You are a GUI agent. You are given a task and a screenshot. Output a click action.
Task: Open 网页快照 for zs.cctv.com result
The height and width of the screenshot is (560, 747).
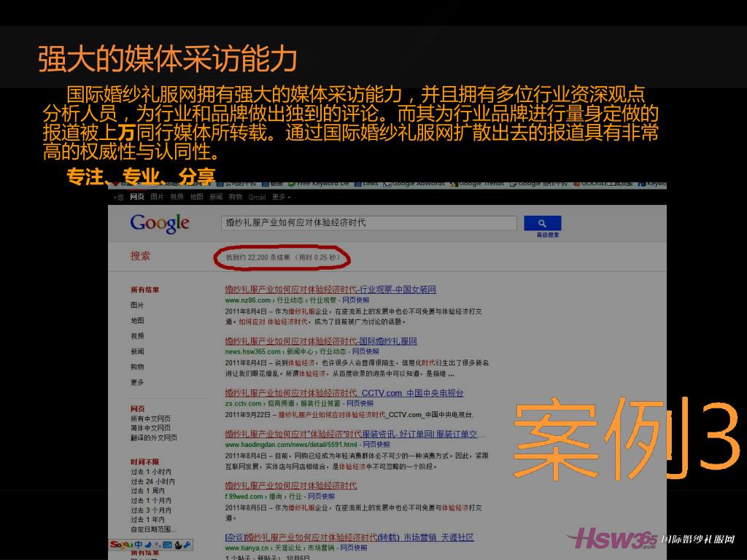(360, 404)
